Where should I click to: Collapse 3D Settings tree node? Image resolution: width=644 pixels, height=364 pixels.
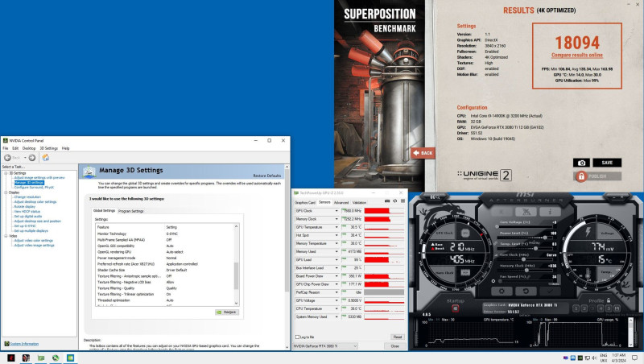6,173
